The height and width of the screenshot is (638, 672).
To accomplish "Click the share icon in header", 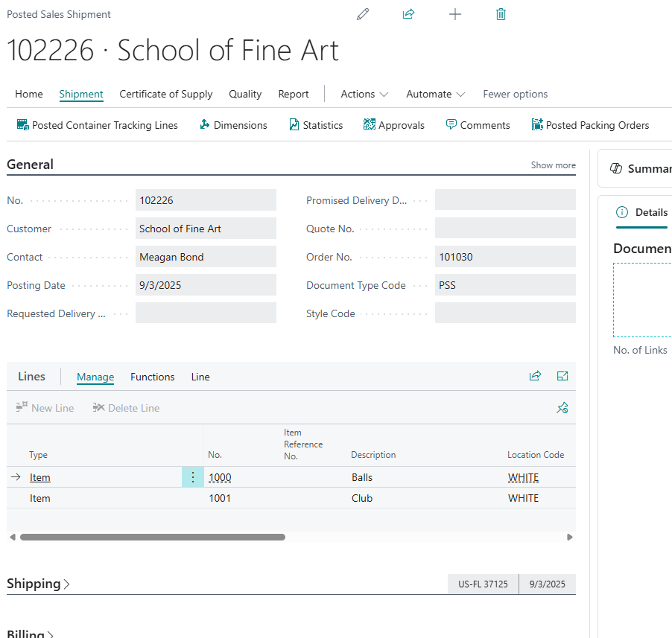I will coord(408,14).
